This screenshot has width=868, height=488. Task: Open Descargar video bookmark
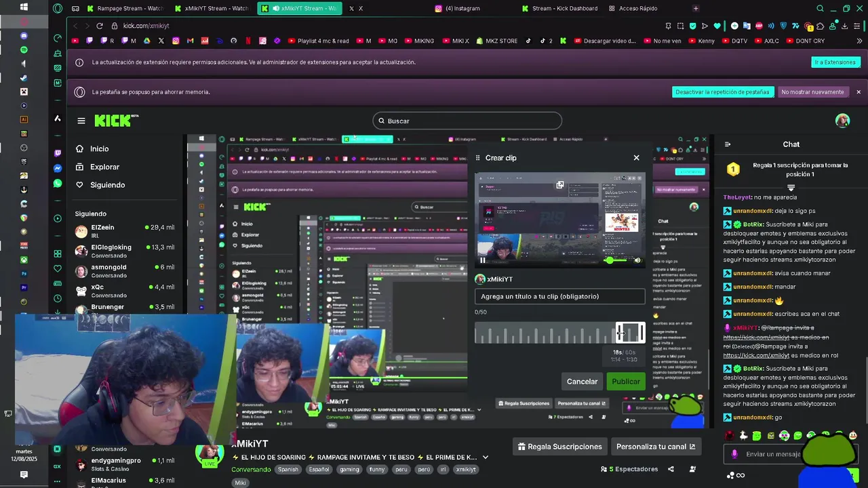point(604,41)
